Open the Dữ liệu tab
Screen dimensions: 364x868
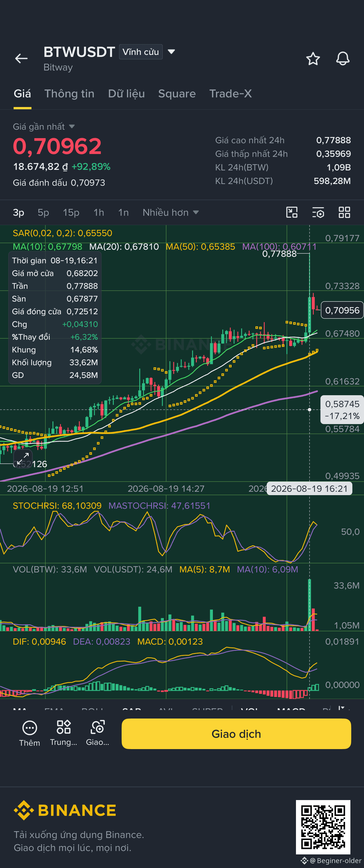(x=126, y=94)
